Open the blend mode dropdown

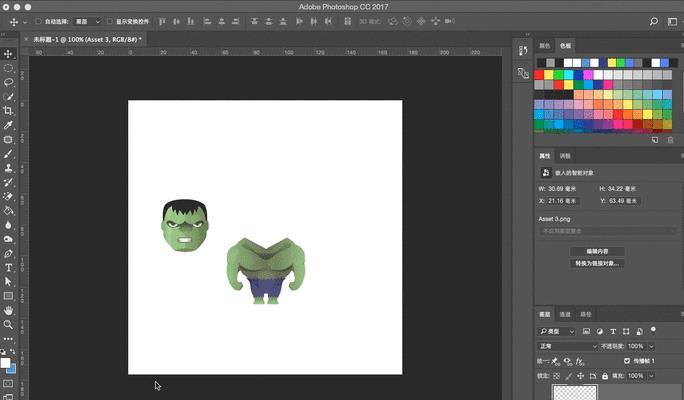pyautogui.click(x=567, y=346)
